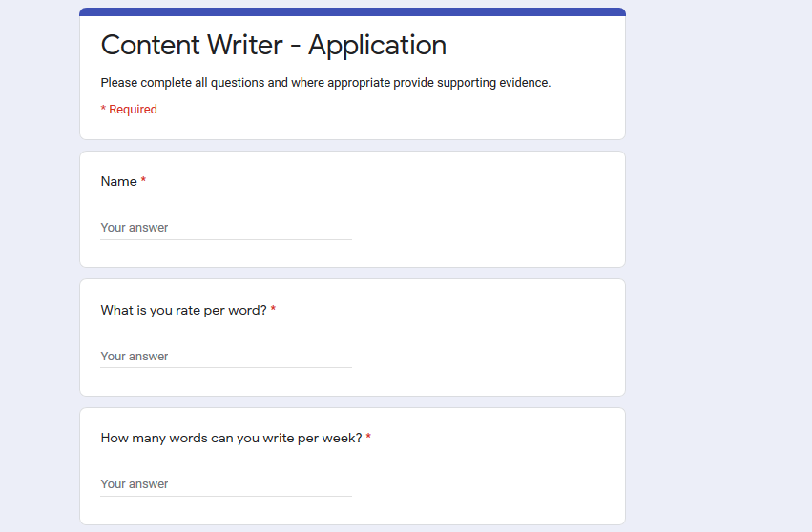Click the asterisk after the words per week question
This screenshot has height=532, width=812.
pos(368,438)
